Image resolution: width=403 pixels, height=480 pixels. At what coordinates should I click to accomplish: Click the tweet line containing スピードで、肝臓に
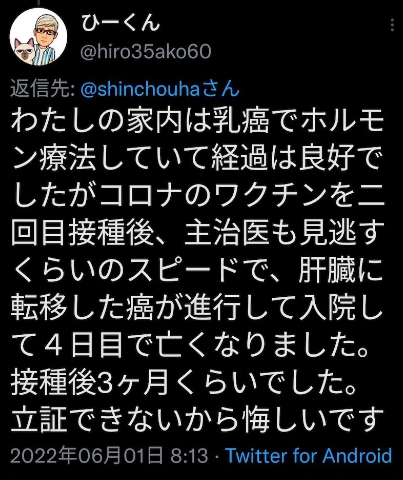(x=197, y=273)
